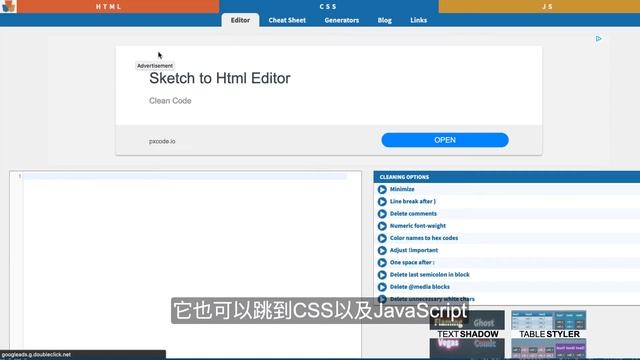Open the Generators tab

[342, 20]
